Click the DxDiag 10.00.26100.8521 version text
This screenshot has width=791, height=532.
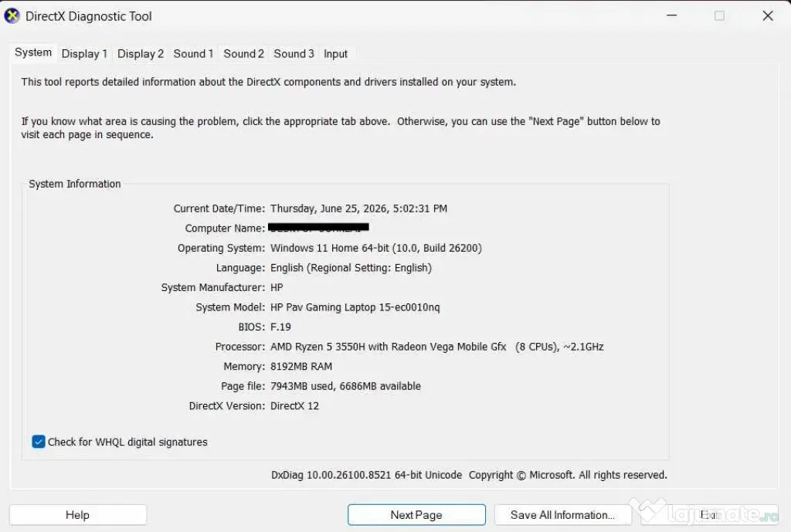pos(366,475)
